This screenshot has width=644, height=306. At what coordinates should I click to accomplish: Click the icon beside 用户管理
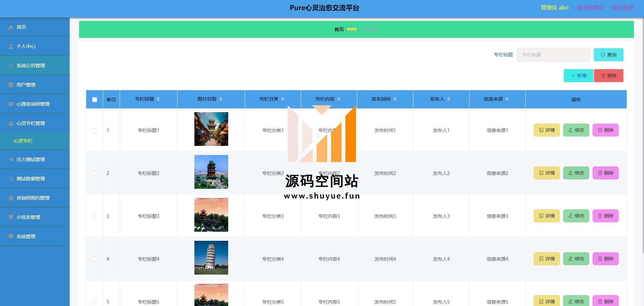click(x=11, y=85)
